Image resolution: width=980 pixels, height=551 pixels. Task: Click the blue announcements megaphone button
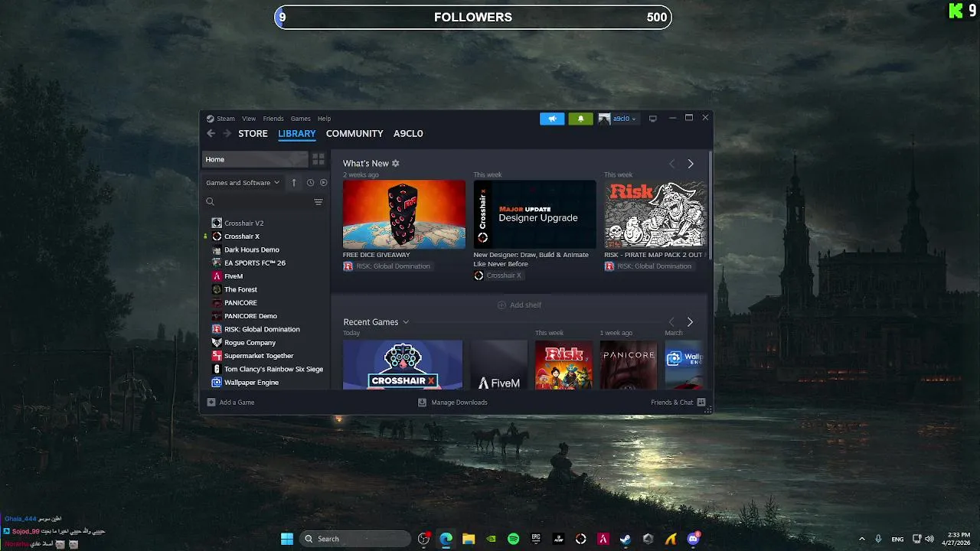point(552,119)
